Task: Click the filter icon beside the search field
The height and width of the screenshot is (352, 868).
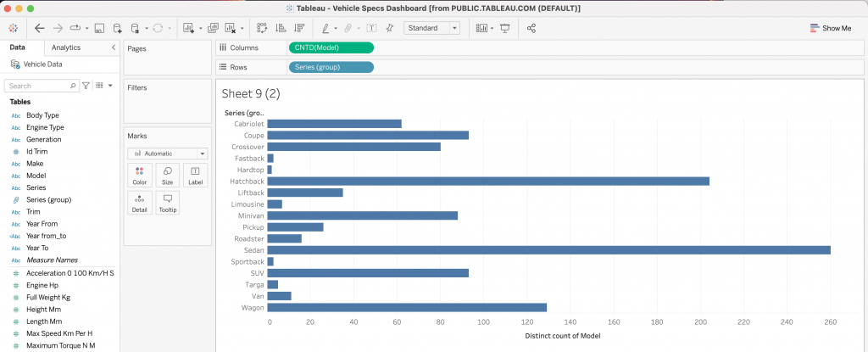Action: pyautogui.click(x=86, y=86)
